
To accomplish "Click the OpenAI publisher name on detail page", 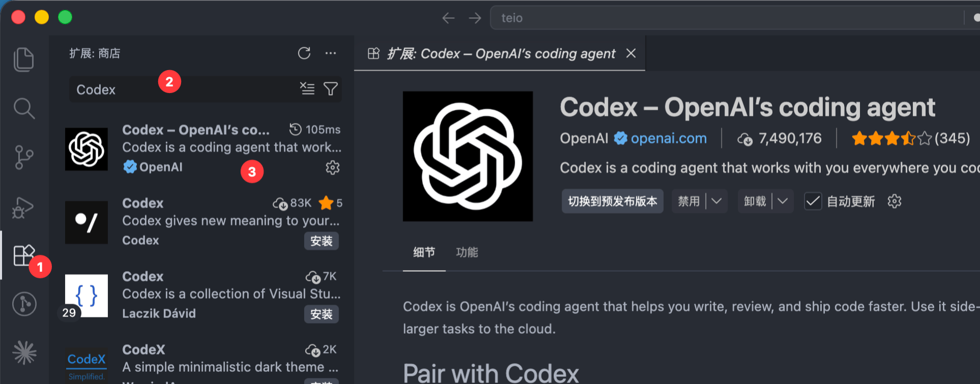I will (x=584, y=138).
